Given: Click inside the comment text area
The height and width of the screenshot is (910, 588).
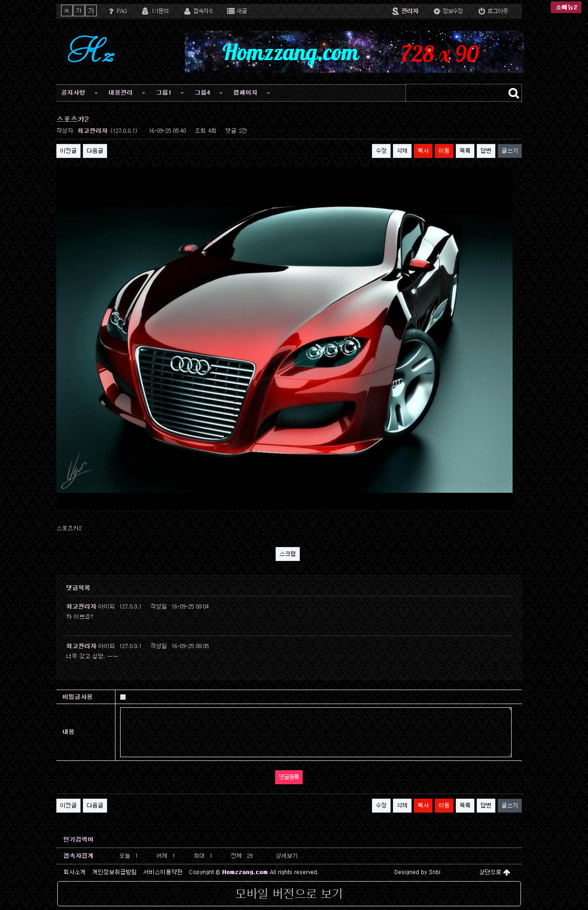Looking at the screenshot, I should pos(316,732).
